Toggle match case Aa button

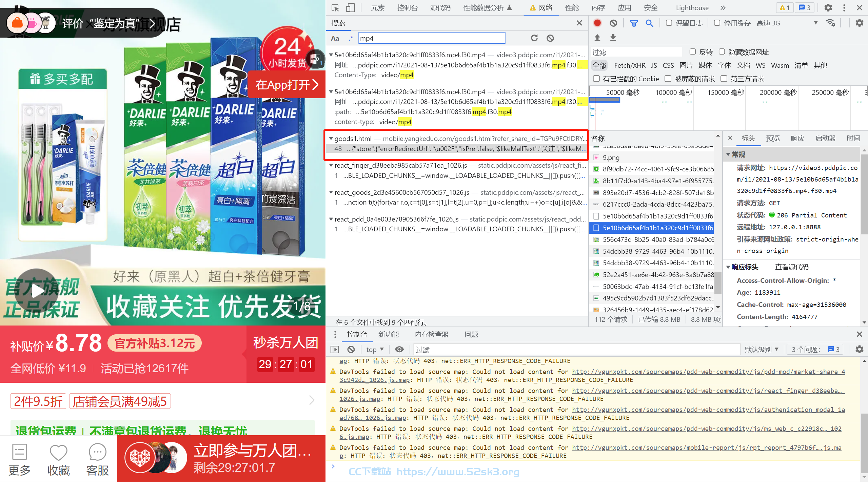(335, 38)
